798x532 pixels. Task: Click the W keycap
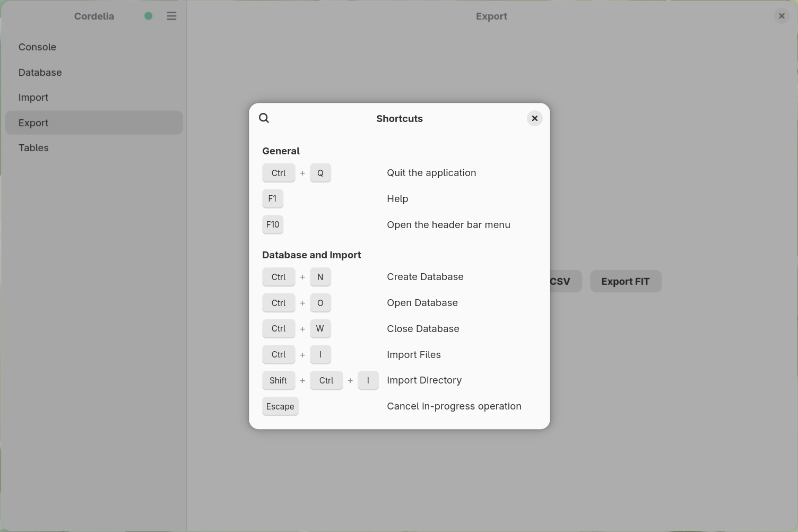tap(320, 329)
